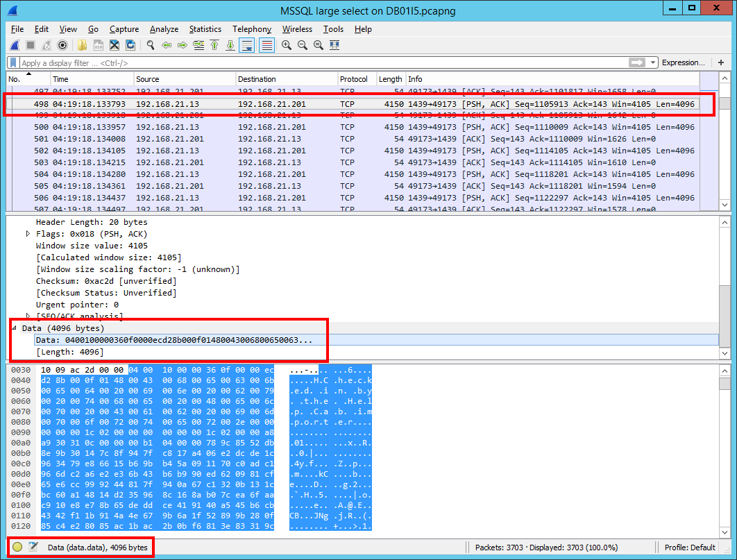Open the Telephony menu
Screen dimensions: 737x560
point(252,29)
